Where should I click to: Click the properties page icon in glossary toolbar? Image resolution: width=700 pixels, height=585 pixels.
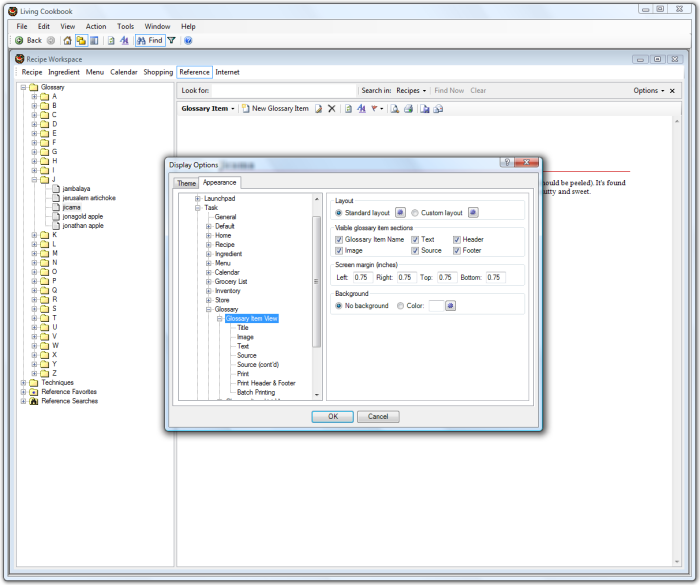349,109
